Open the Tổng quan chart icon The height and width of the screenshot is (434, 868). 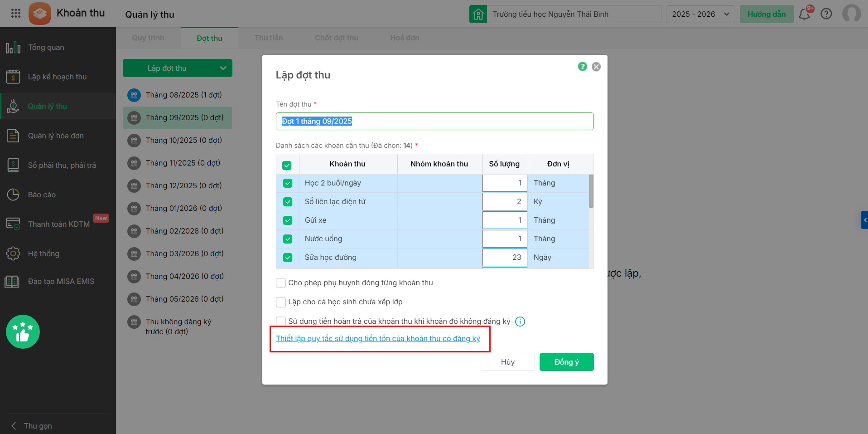point(13,47)
